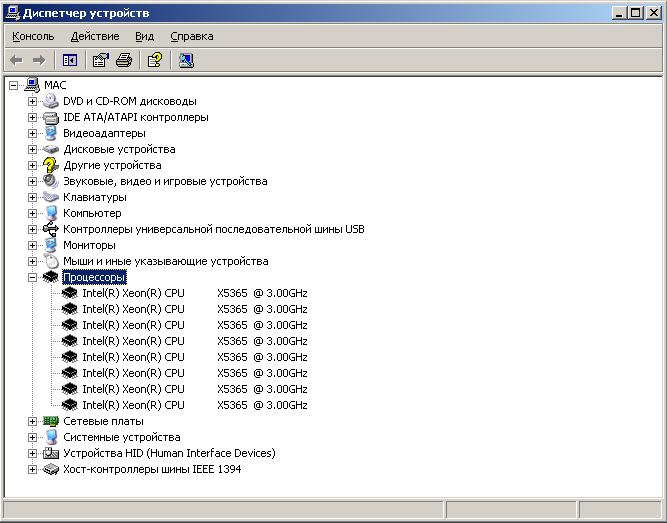The image size is (667, 523).
Task: Expand Мыши и иные указывающие устройства
Action: click(32, 261)
